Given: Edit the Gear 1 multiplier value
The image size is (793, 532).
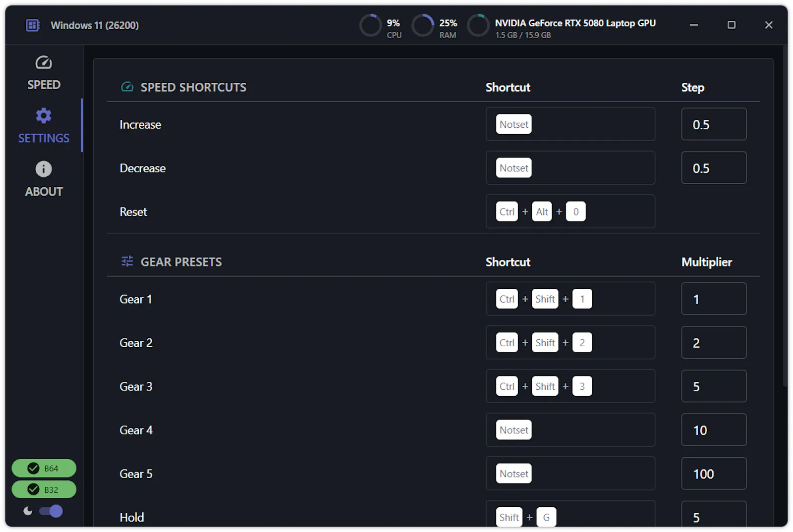Looking at the screenshot, I should [714, 299].
